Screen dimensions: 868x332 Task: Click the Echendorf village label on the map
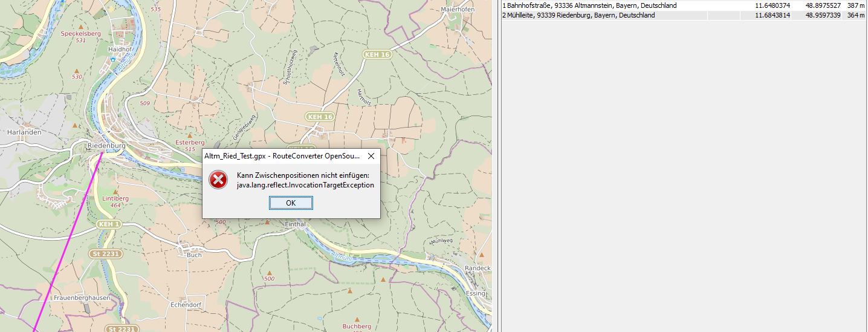tap(185, 305)
